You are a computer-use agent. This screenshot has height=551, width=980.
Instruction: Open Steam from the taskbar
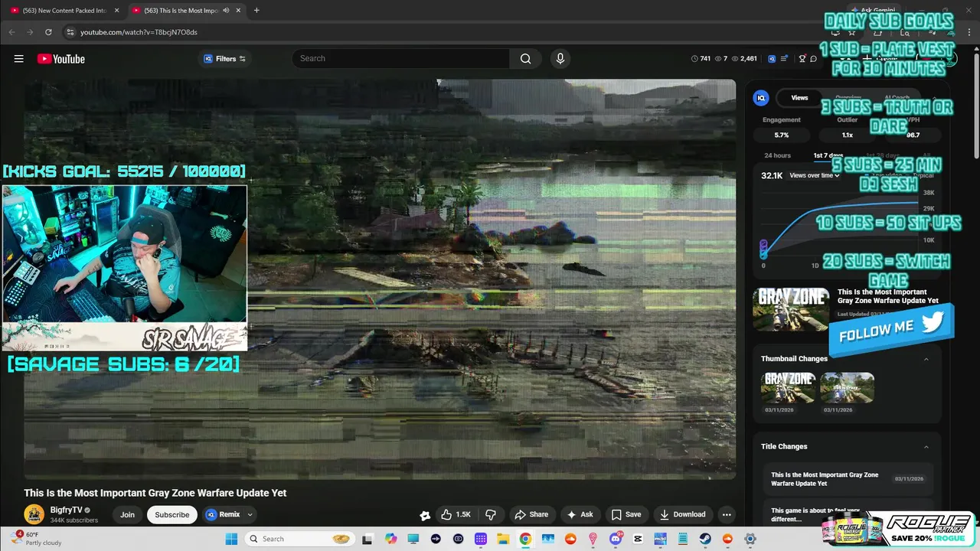click(x=705, y=539)
